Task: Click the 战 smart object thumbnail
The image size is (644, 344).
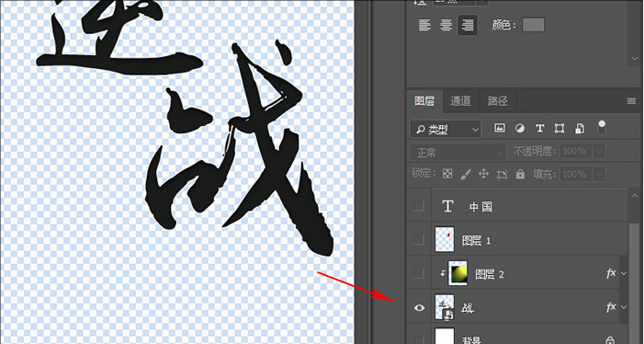Action: click(445, 307)
